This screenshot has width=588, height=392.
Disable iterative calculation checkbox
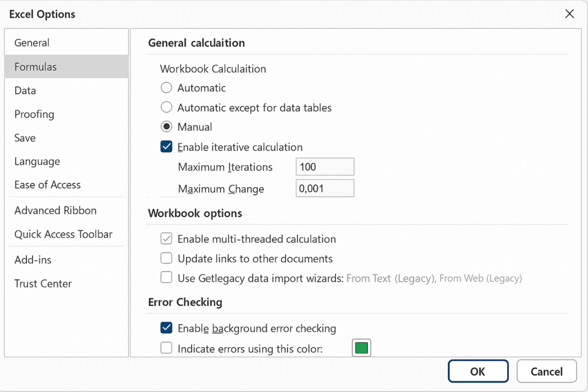tap(167, 147)
